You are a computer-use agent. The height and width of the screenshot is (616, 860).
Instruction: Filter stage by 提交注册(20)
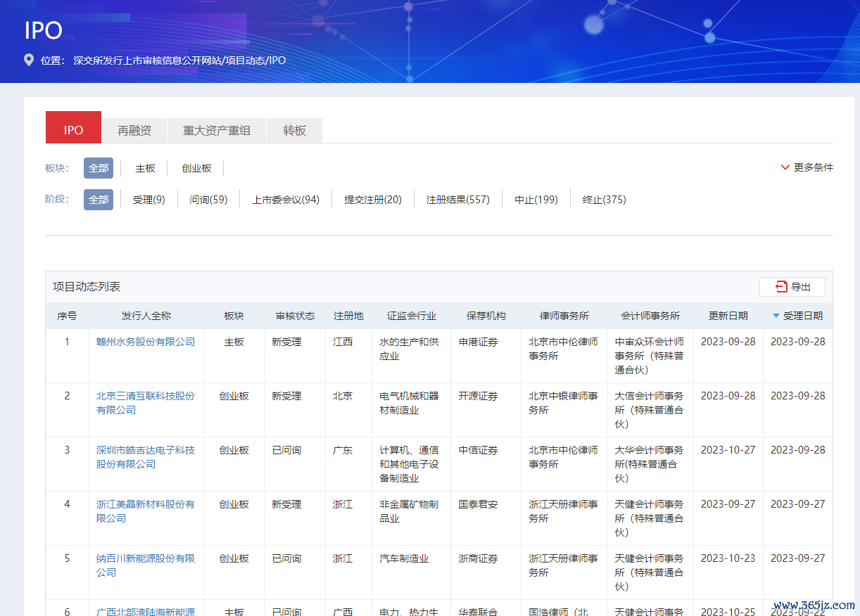[x=373, y=200]
